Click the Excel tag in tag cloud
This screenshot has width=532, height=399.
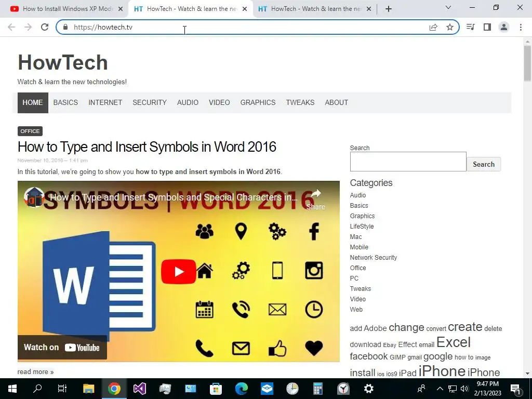click(x=453, y=342)
